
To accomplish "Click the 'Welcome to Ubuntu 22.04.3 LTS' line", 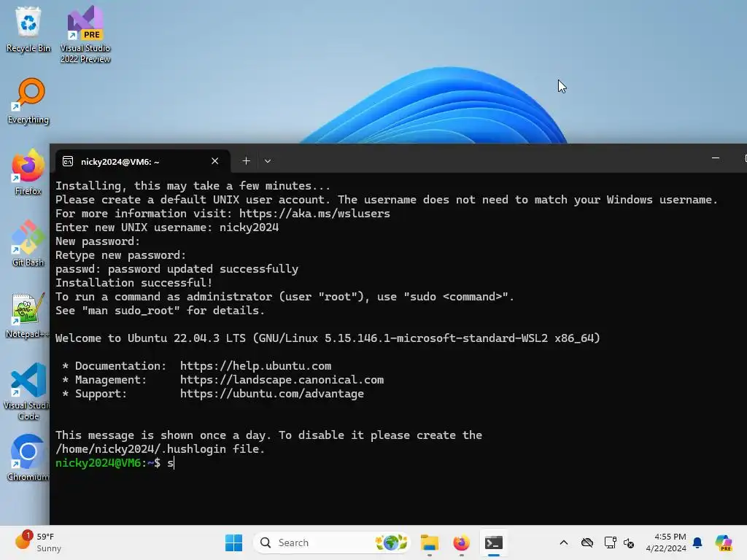I will point(328,338).
